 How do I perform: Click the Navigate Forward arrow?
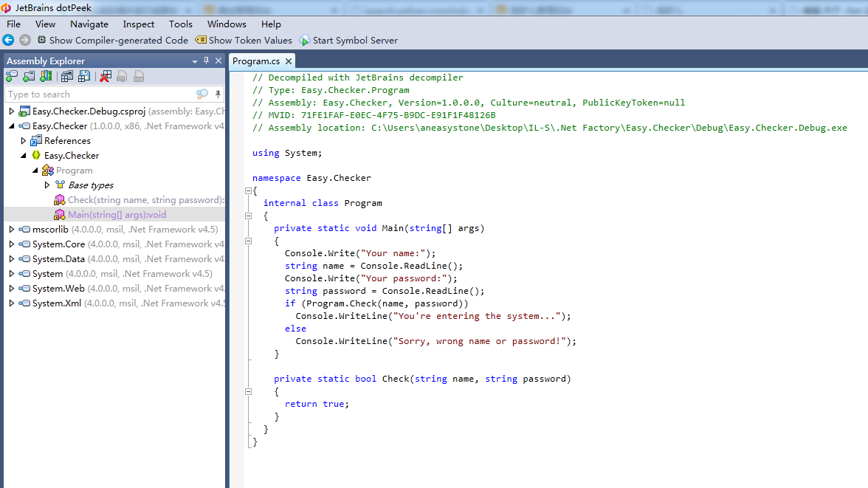(25, 40)
